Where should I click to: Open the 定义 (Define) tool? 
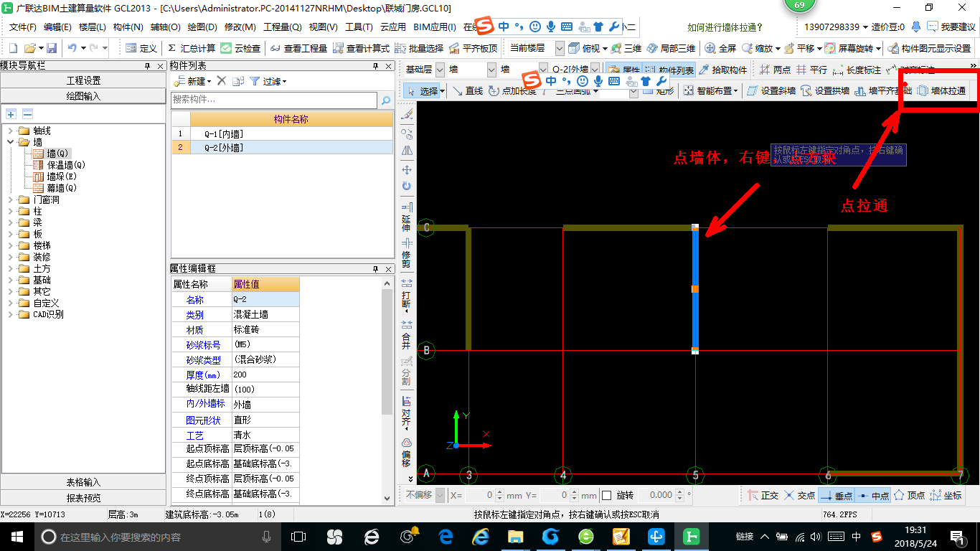(141, 48)
